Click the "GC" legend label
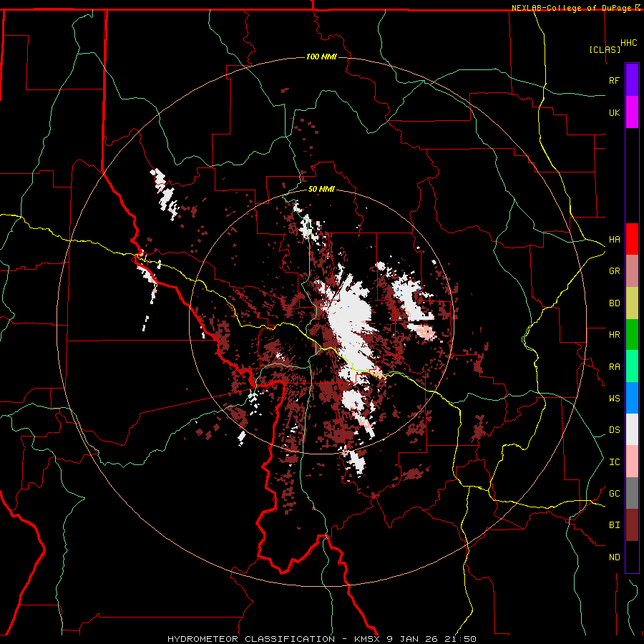Viewport: 644px width, 644px height. [x=614, y=494]
